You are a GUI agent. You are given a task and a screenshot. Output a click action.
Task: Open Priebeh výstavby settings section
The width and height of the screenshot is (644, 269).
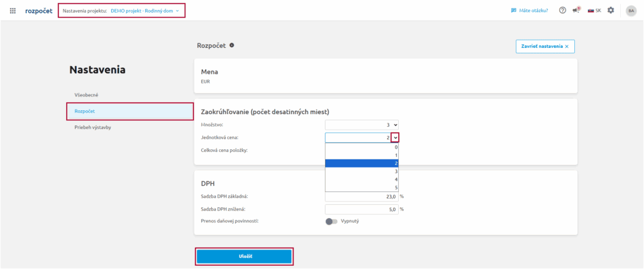point(92,127)
